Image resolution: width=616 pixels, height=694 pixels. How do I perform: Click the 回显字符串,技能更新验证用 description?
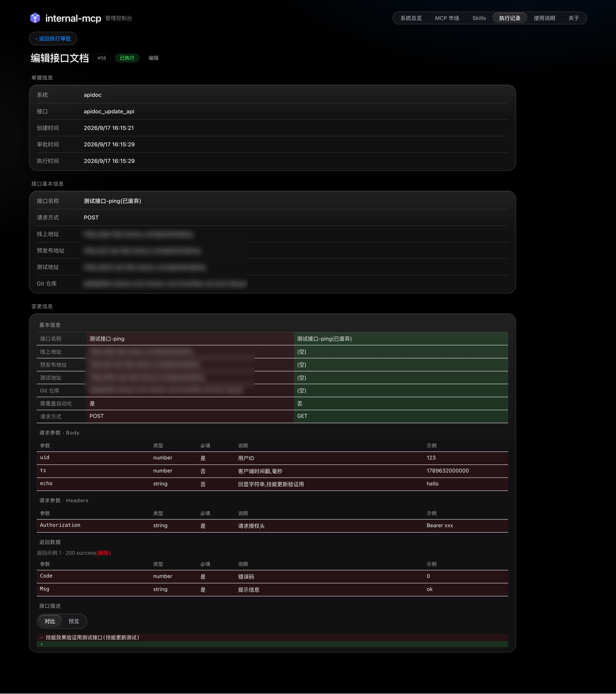pos(271,484)
